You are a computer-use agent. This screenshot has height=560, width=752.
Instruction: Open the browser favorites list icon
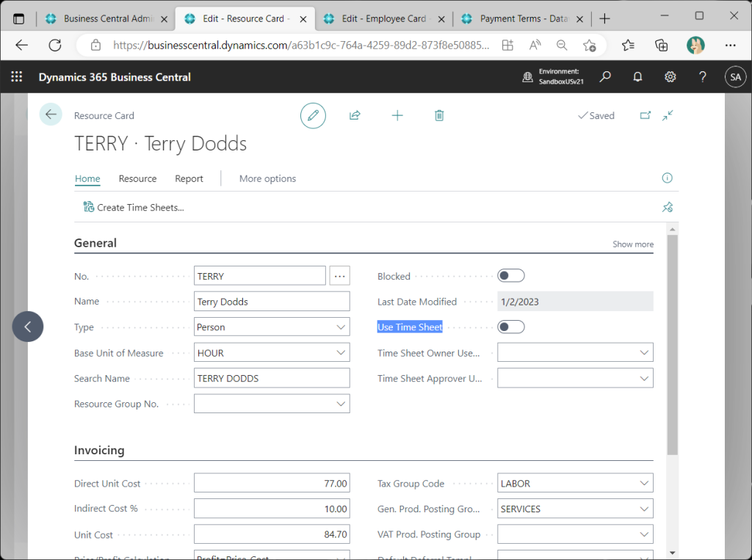628,46
